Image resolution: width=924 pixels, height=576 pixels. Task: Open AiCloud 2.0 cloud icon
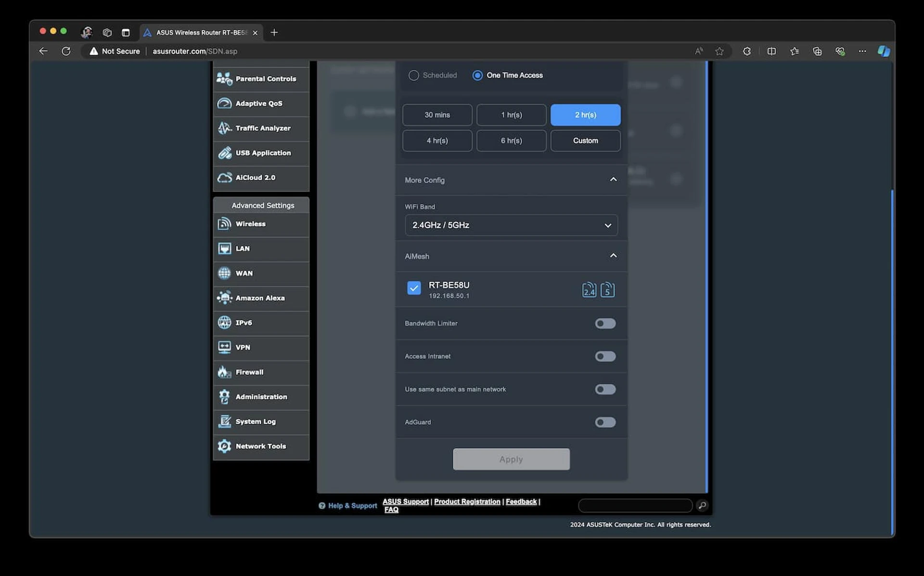click(x=224, y=178)
